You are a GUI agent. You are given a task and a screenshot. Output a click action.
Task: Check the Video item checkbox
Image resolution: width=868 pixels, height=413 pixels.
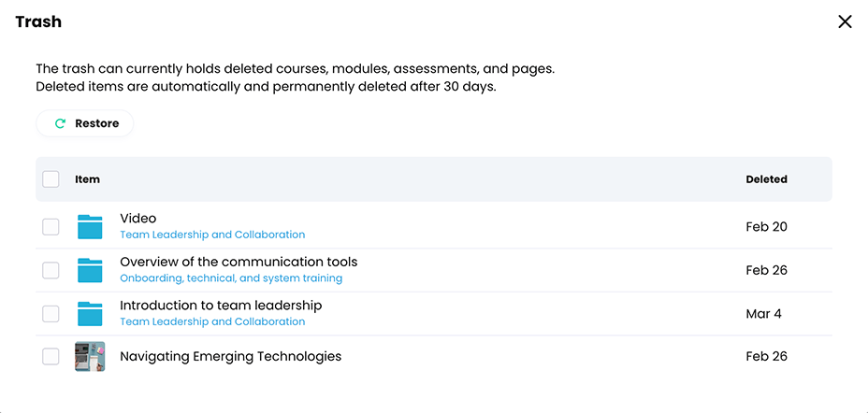pos(51,227)
